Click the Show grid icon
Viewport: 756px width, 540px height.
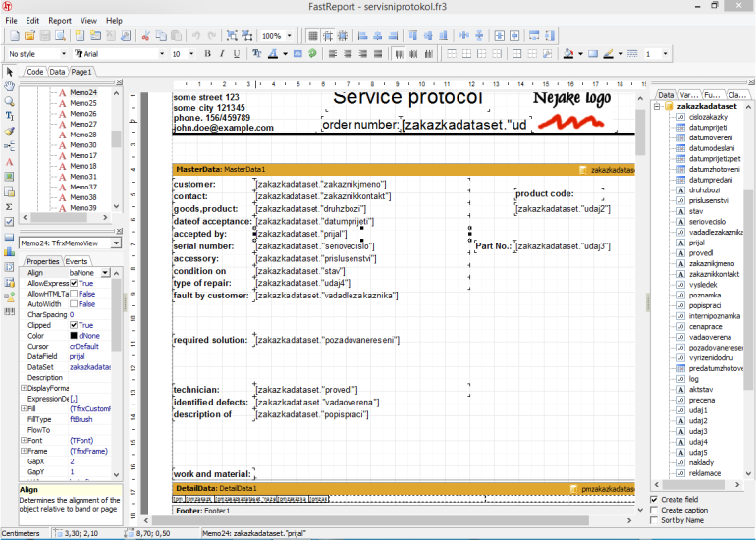[x=313, y=36]
